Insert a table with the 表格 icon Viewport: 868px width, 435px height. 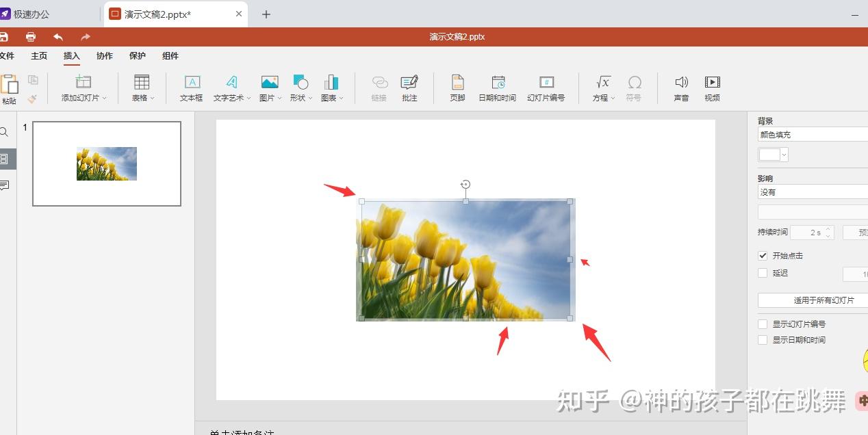click(142, 82)
